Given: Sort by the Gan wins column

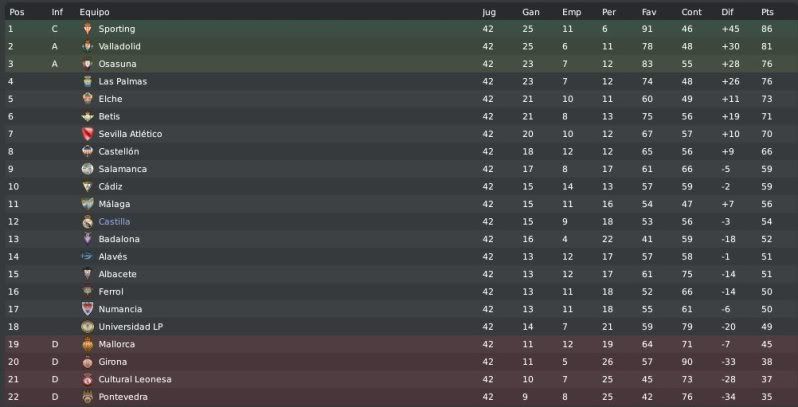Looking at the screenshot, I should coord(531,12).
